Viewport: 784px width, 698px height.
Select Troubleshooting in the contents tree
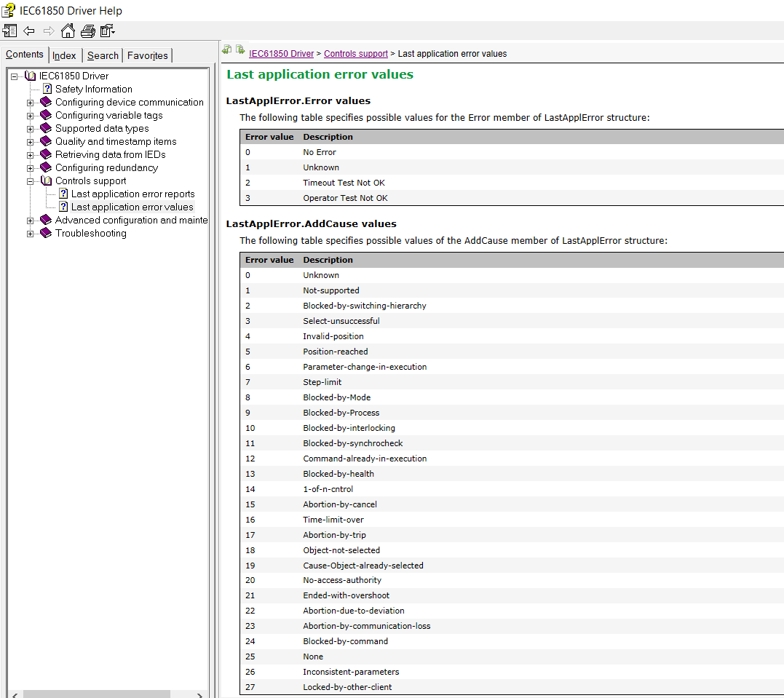tap(90, 233)
